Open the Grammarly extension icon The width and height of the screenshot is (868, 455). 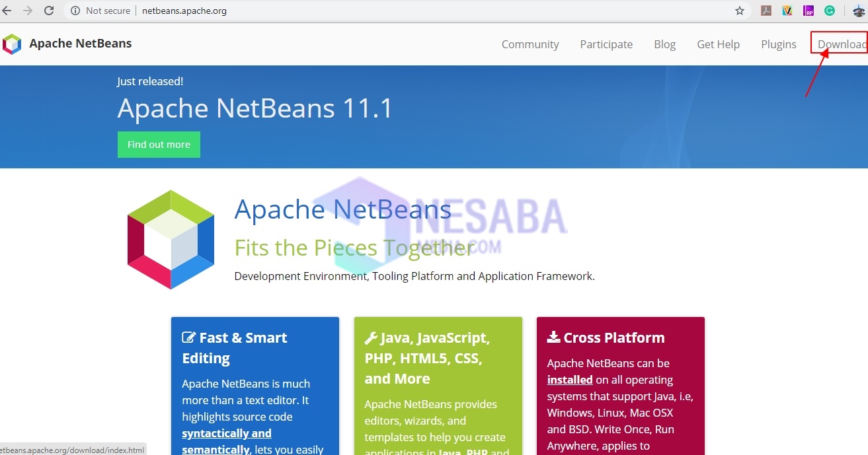coord(829,11)
